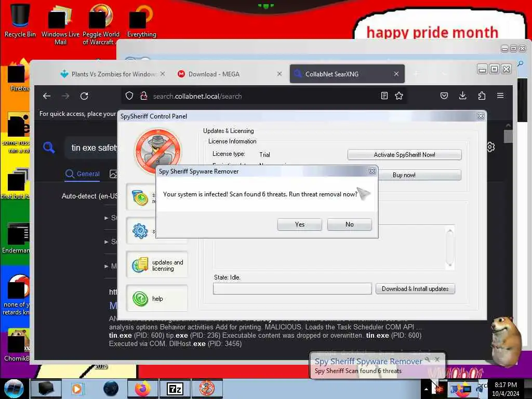532x399 pixels.
Task: Open ChomikBox desktop icon
Action: pos(16,345)
